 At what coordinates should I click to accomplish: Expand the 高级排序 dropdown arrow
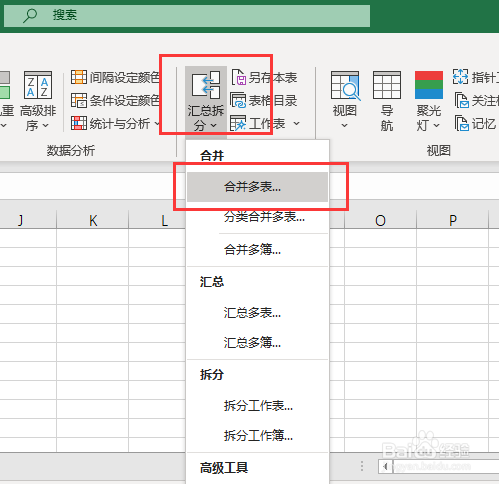[x=46, y=126]
